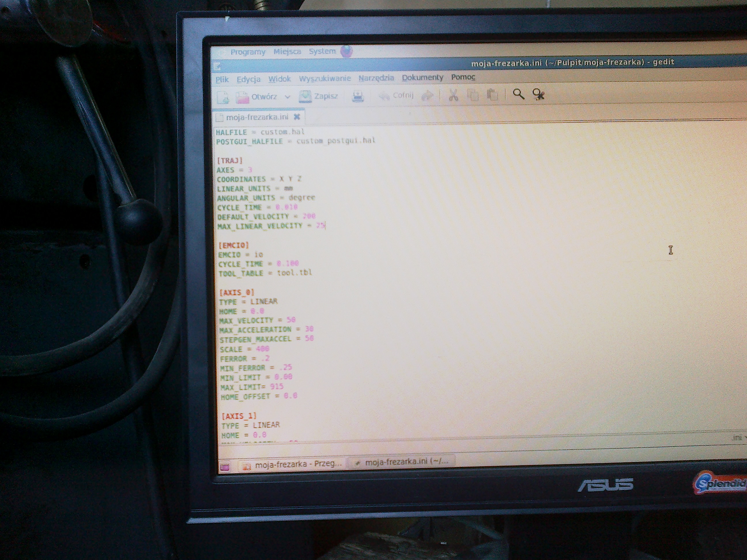Click the Find and Replace icon
Viewport: 747px width, 560px height.
pos(538,94)
